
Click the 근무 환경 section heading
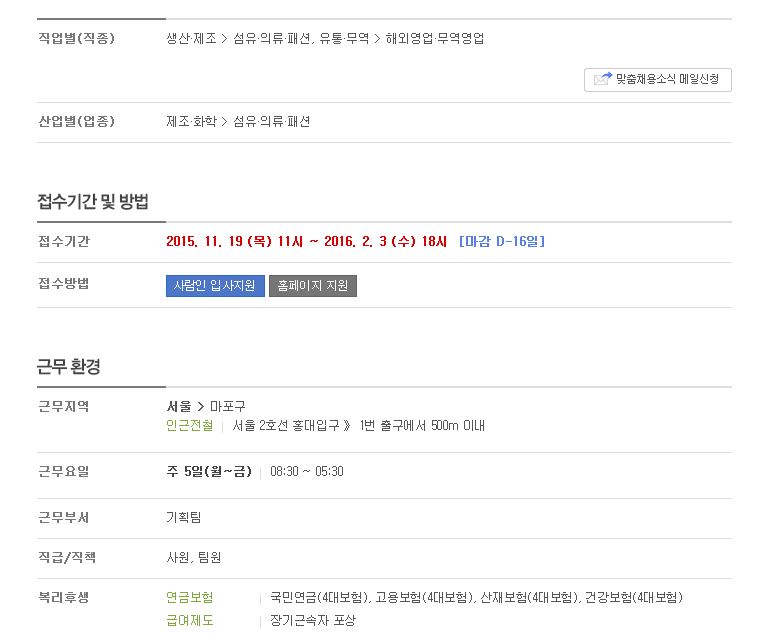click(x=69, y=366)
